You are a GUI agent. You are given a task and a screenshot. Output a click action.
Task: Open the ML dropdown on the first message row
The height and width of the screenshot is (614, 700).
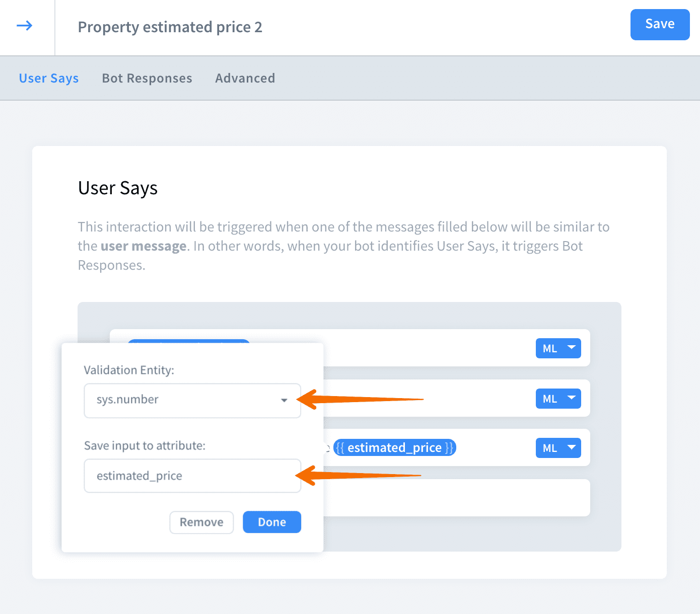(558, 348)
